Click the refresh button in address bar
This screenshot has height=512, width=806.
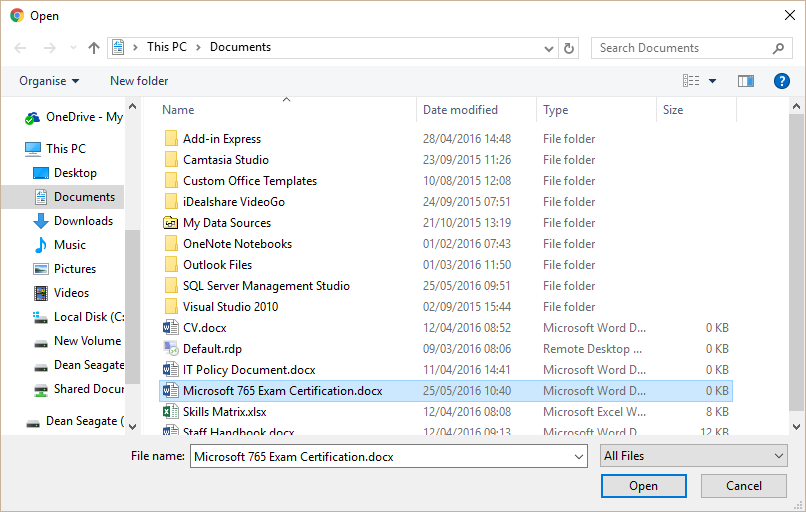click(569, 48)
